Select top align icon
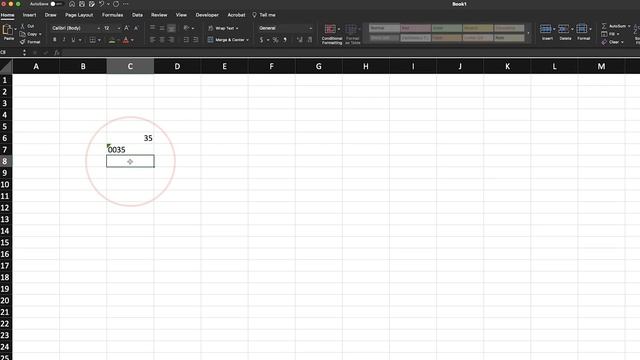 click(x=152, y=28)
